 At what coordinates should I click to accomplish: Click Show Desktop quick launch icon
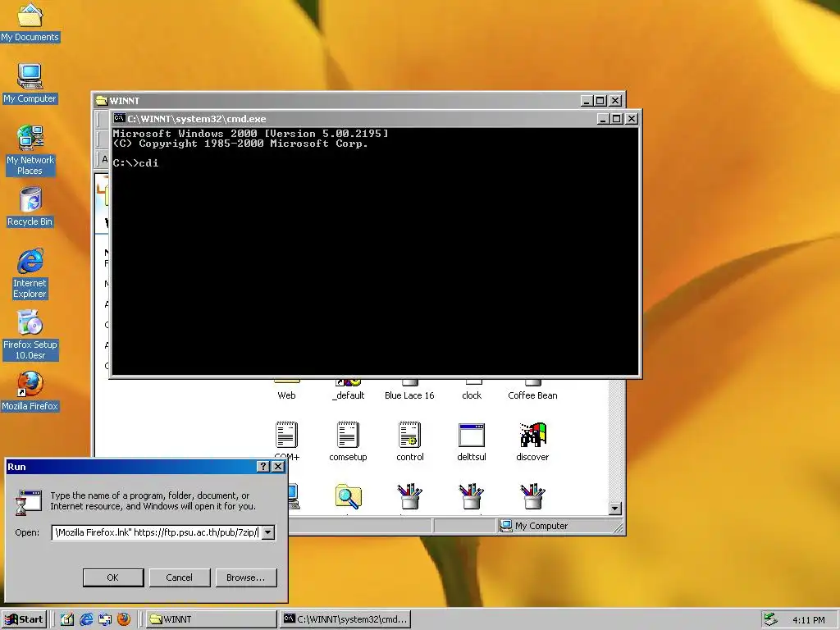click(x=67, y=619)
